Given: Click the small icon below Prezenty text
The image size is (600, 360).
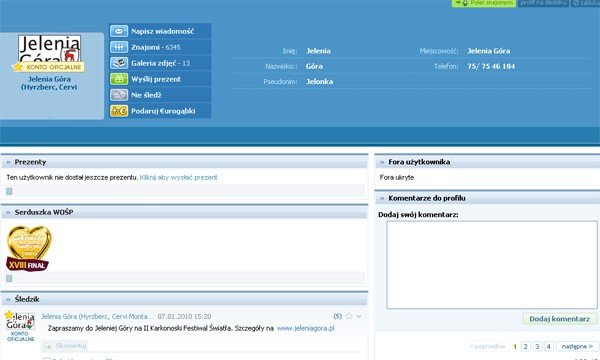Looking at the screenshot, I should point(9,191).
